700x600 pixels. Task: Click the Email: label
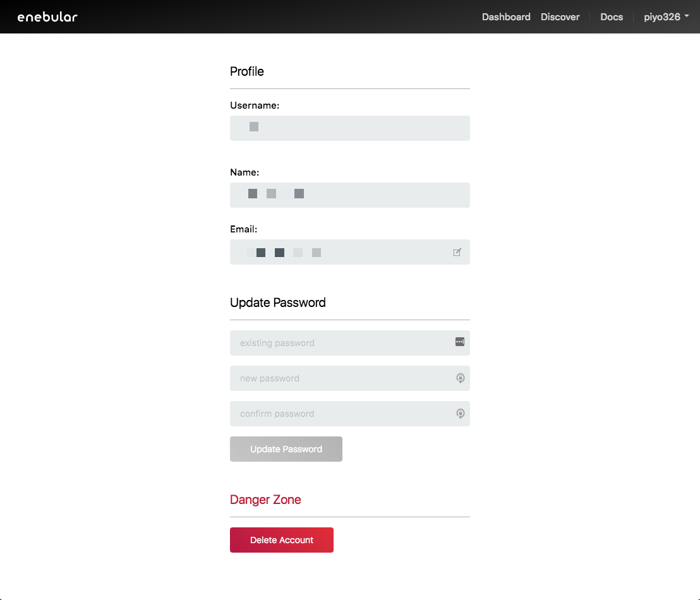point(243,229)
